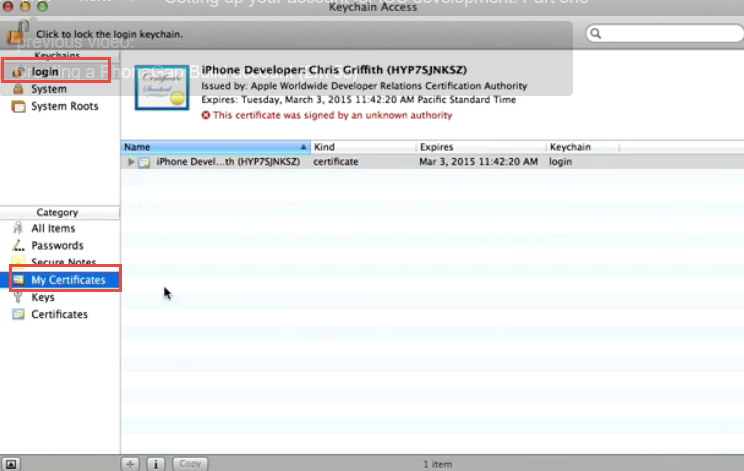The image size is (744, 471).
Task: Click the search field
Action: [x=664, y=34]
